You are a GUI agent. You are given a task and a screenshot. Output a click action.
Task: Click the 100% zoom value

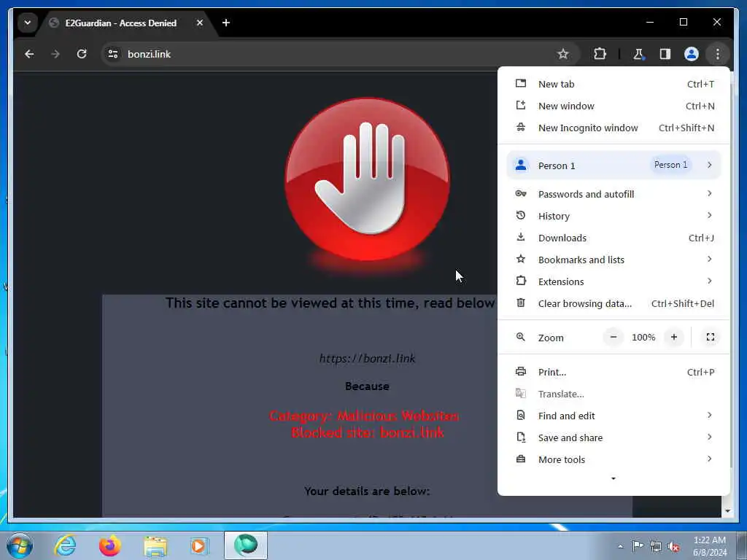click(x=643, y=337)
